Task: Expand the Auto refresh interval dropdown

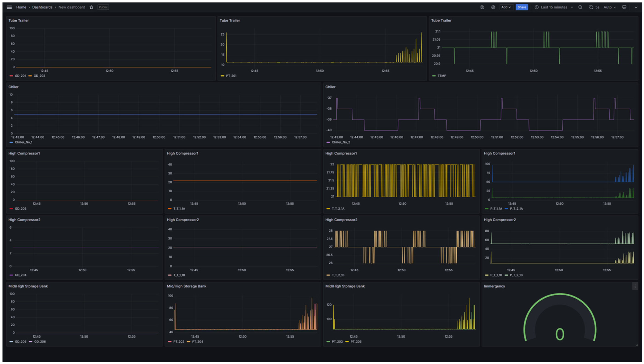Action: click(610, 7)
